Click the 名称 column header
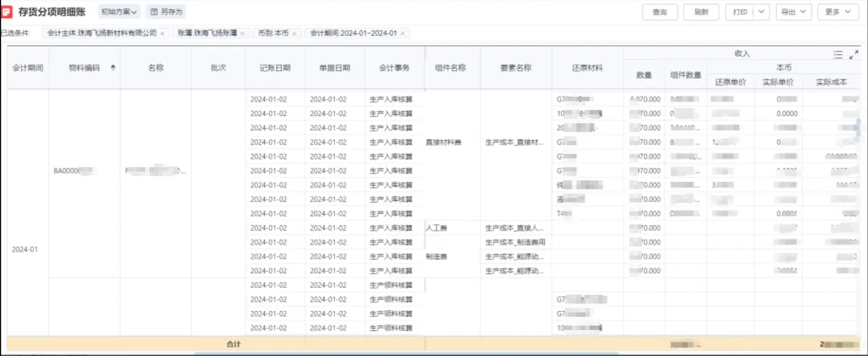 click(156, 67)
